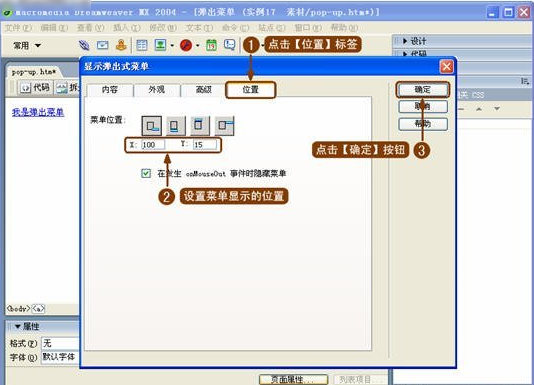This screenshot has height=385, width=534.
Task: Open the 文本 menu
Action: [x=199, y=28]
